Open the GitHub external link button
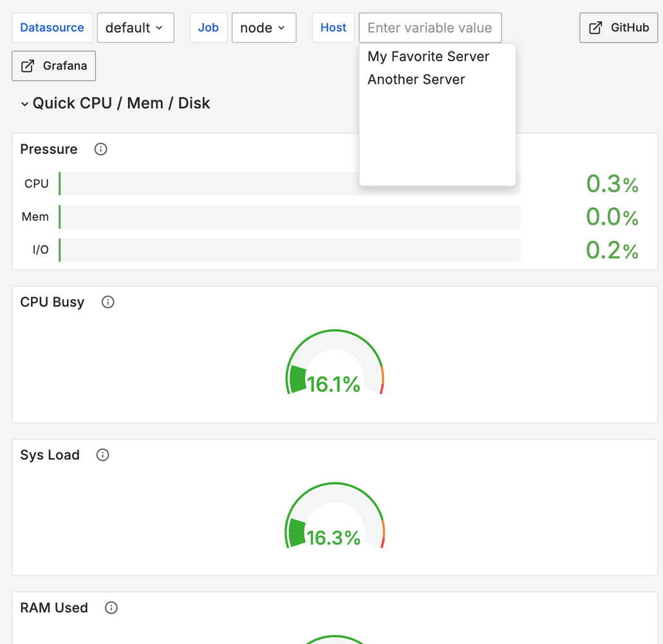 (619, 28)
